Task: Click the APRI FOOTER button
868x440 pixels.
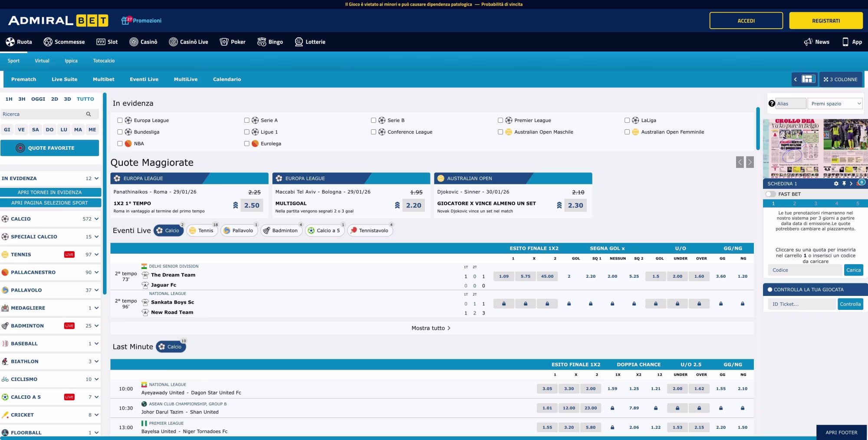Action: point(842,433)
